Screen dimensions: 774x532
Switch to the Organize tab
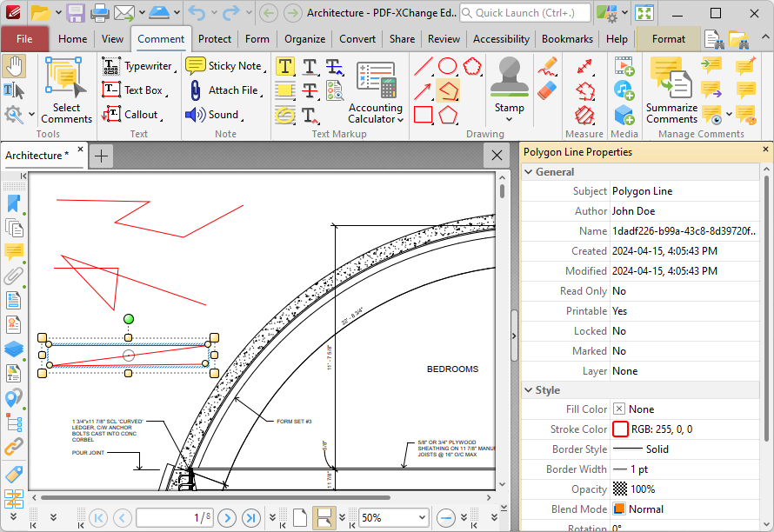pyautogui.click(x=304, y=39)
